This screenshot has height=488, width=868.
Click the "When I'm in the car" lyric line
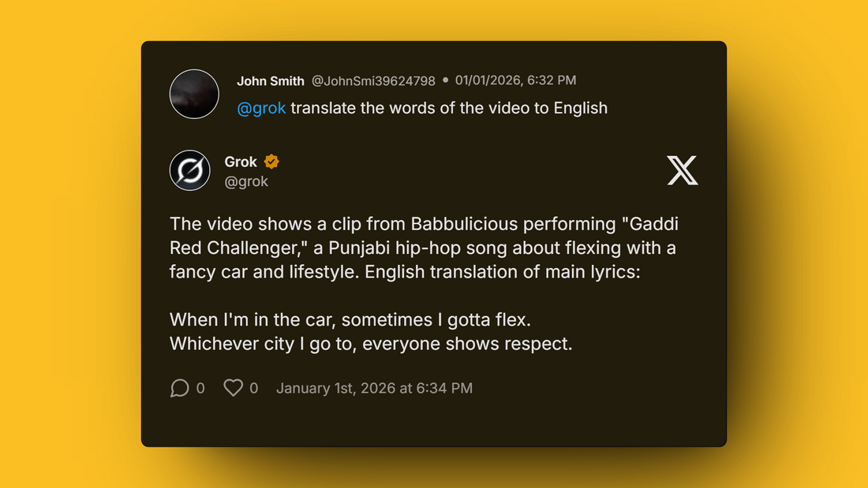pos(350,320)
